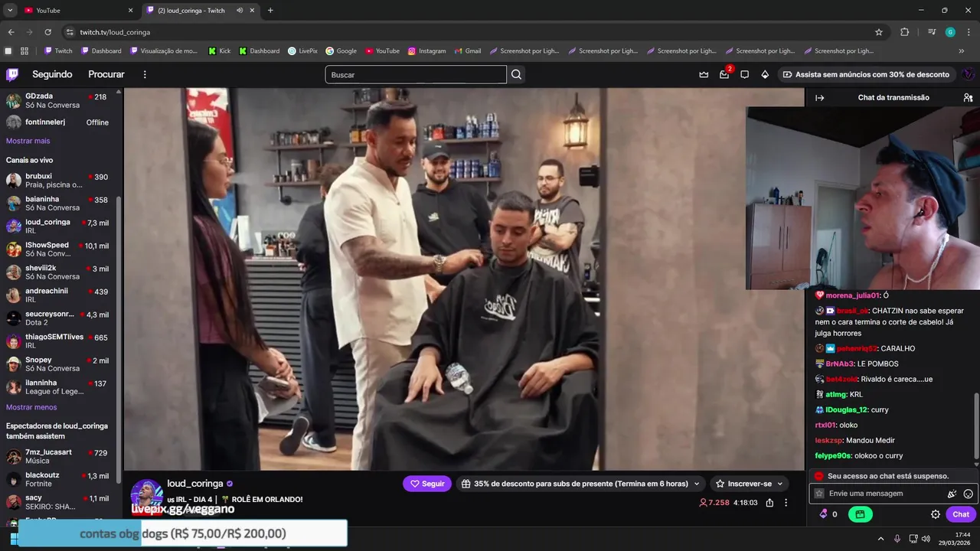This screenshot has width=980, height=551.
Task: Open the notifications inbox with badge
Action: click(x=724, y=74)
